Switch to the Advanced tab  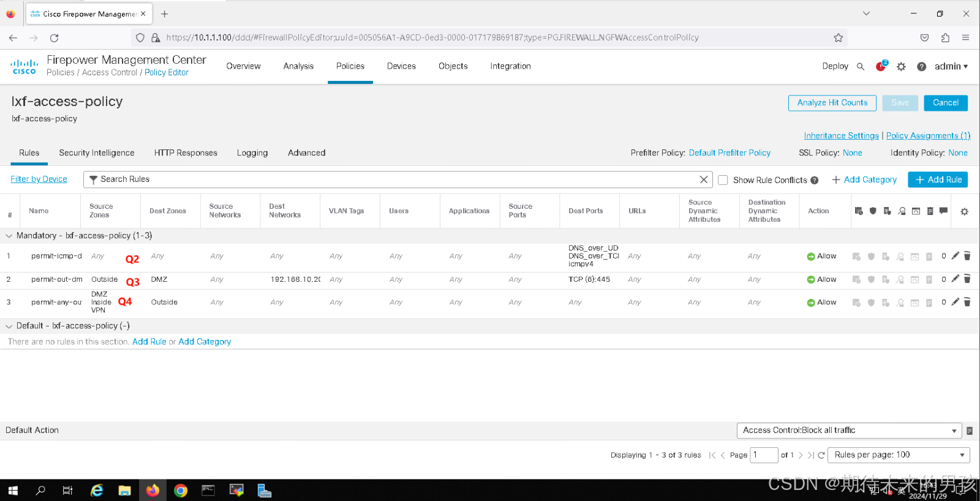[x=306, y=153]
